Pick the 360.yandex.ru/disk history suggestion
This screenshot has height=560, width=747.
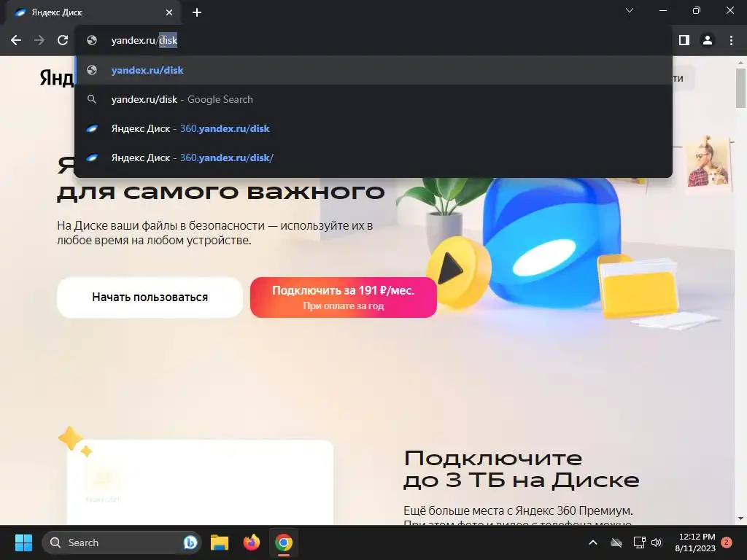tap(374, 128)
